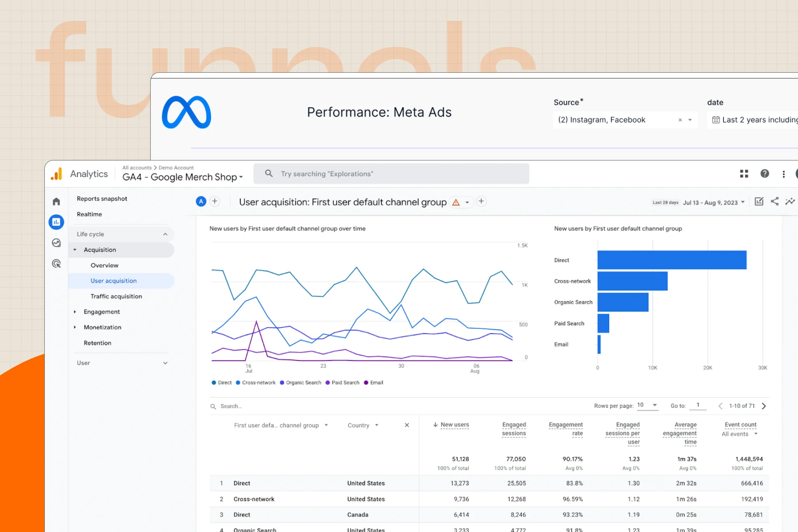Open Realtime report

[89, 215]
